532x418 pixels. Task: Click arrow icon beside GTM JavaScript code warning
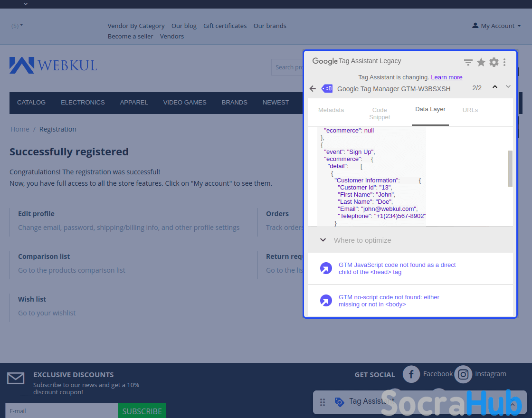coord(326,268)
